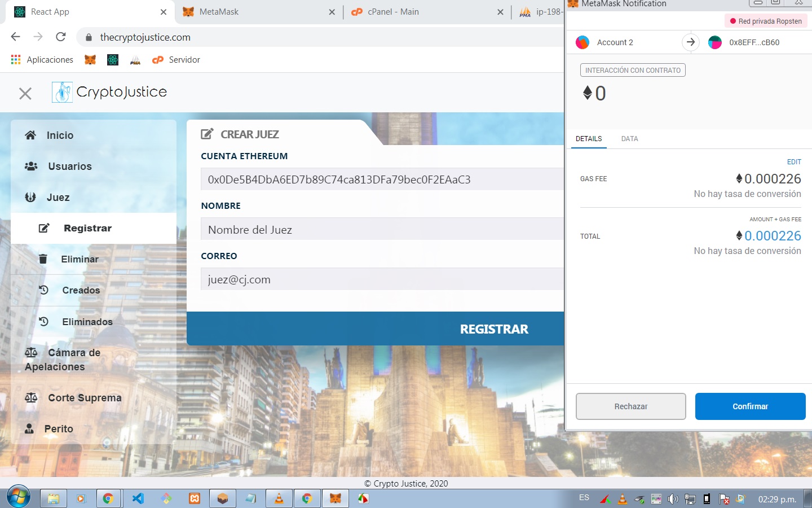The width and height of the screenshot is (812, 508).
Task: Open the Usuarios sidebar section
Action: pos(69,167)
